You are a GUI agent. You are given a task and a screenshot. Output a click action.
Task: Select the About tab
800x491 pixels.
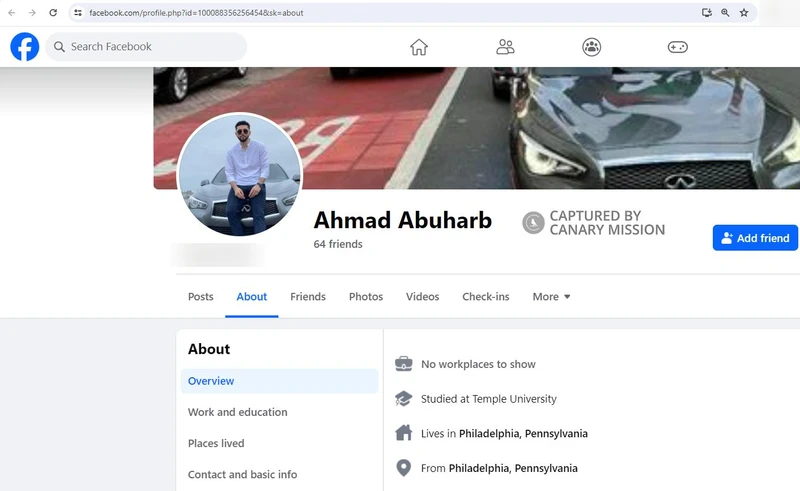point(252,297)
